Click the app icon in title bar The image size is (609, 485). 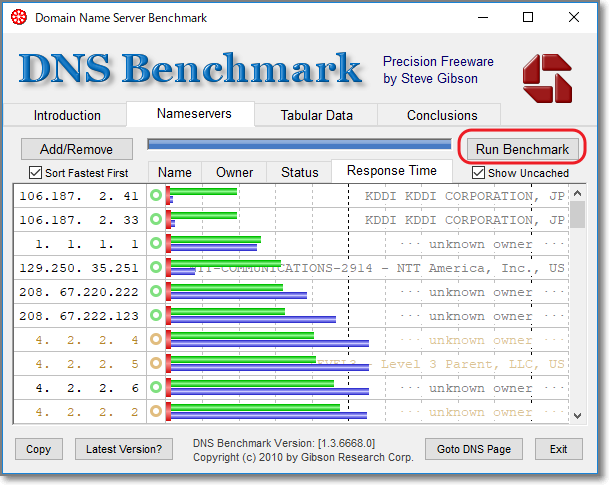coord(18,18)
